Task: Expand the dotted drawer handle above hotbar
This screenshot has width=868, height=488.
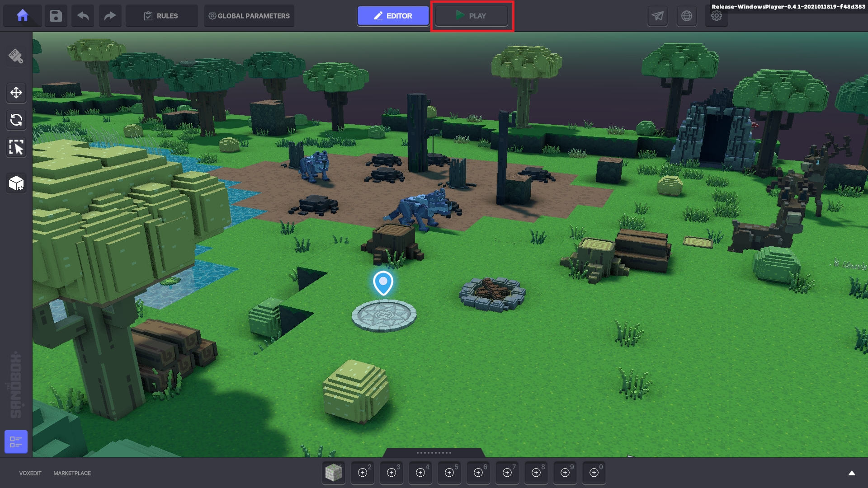Action: pyautogui.click(x=434, y=452)
